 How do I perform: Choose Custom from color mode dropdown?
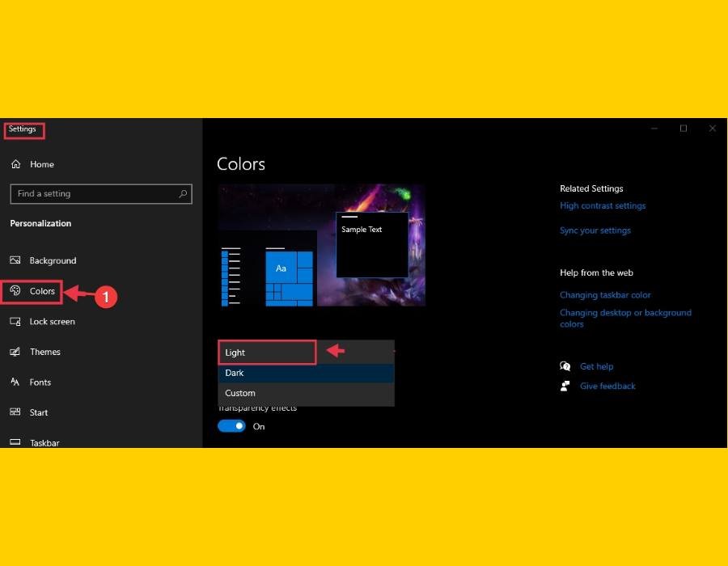click(306, 394)
